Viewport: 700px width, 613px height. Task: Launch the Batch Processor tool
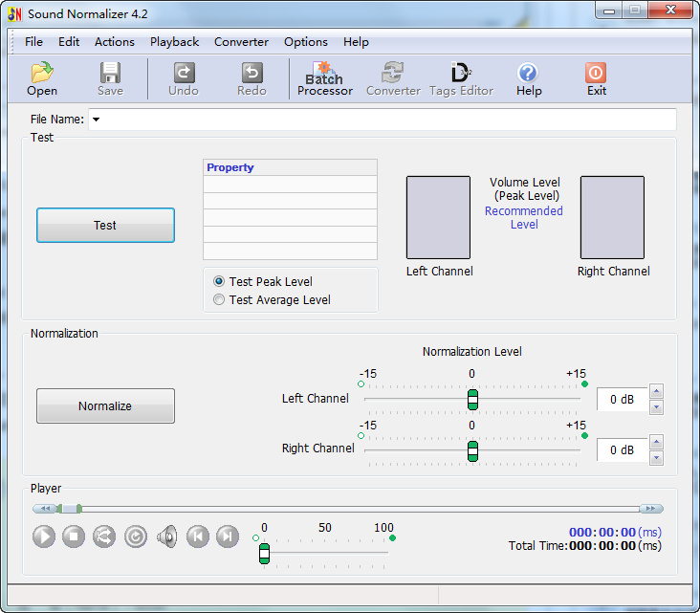coord(324,79)
